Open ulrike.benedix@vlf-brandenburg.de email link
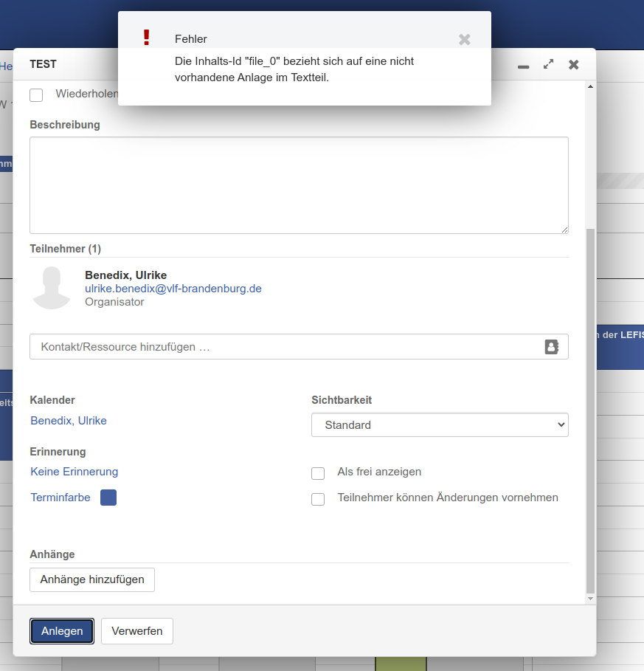The width and height of the screenshot is (644, 671). [173, 289]
